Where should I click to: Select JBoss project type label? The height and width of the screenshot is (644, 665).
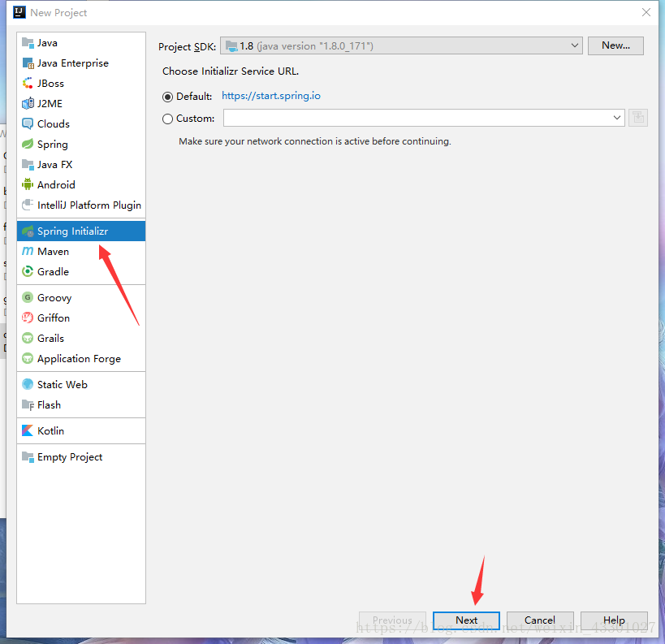click(50, 83)
